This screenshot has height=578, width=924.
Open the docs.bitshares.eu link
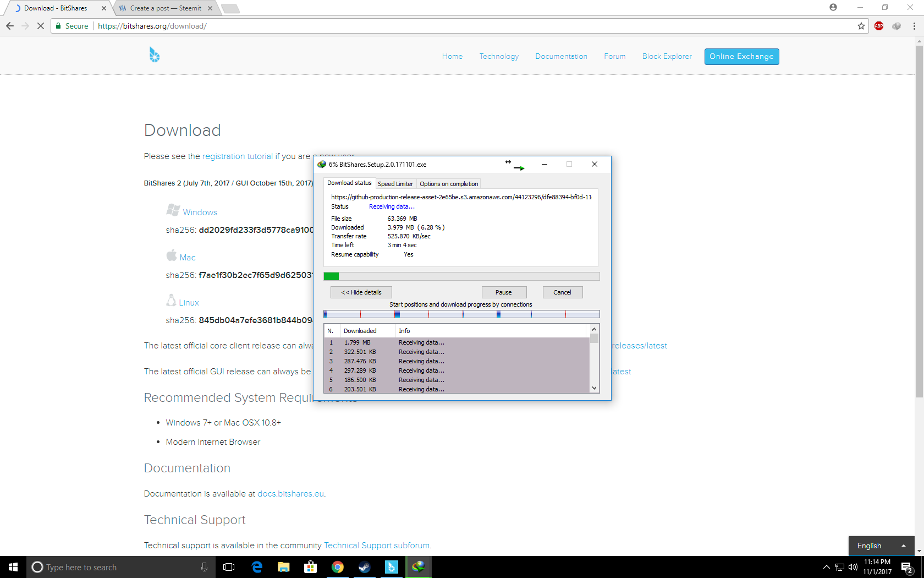pos(290,494)
